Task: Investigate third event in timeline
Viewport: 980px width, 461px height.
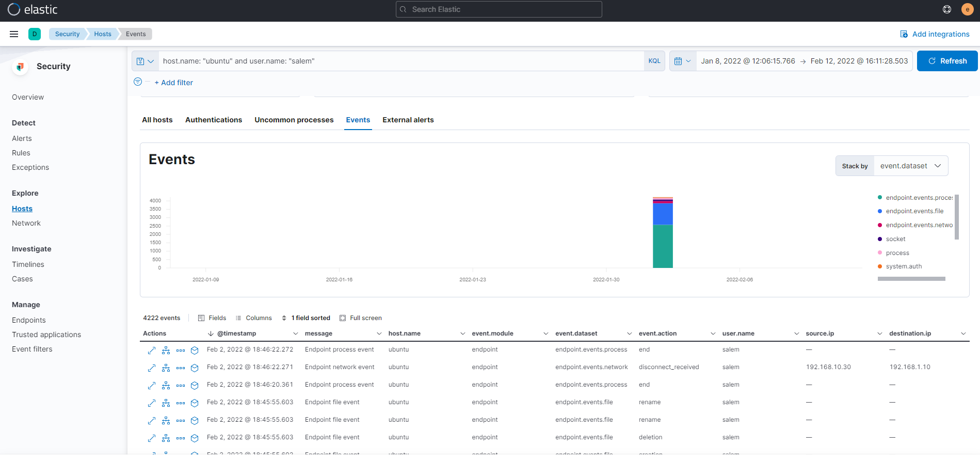Action: [195, 386]
